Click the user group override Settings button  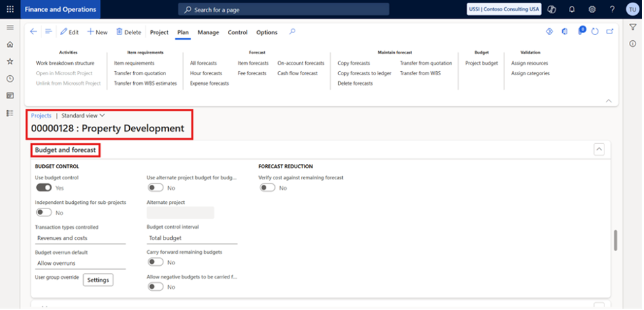click(x=98, y=280)
